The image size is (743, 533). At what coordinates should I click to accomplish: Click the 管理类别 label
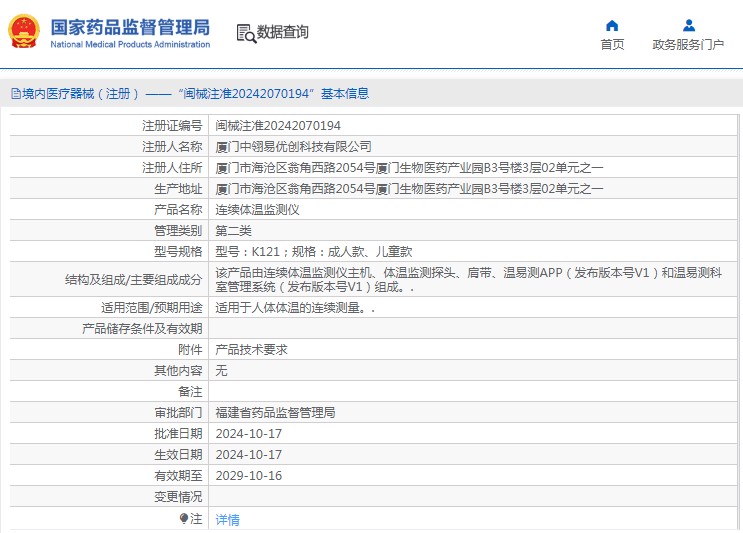(178, 231)
